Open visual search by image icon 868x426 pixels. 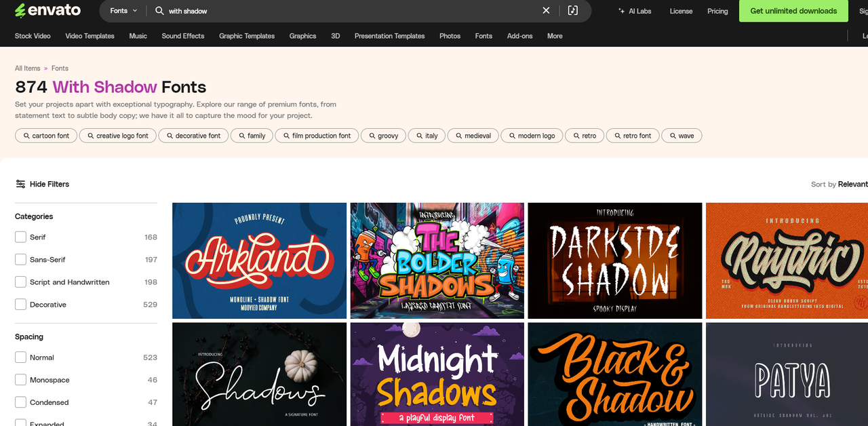click(x=573, y=11)
